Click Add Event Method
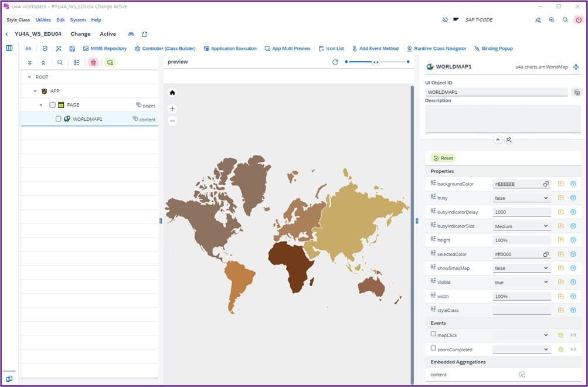Screen dimensions: 588x387 (375, 48)
